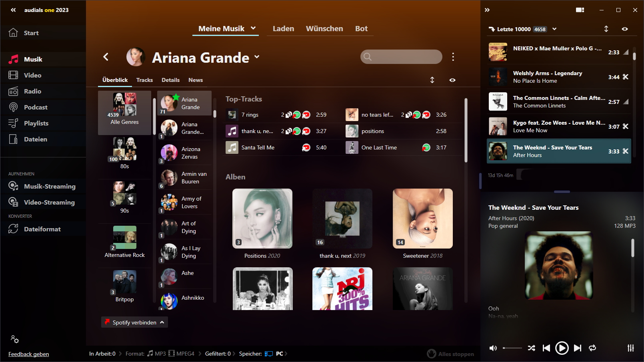Mute the player volume
The width and height of the screenshot is (644, 362).
[x=493, y=348]
